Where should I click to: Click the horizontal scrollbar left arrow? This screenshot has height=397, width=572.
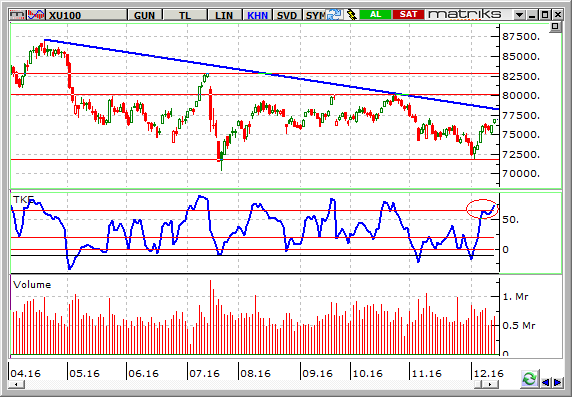pyautogui.click(x=16, y=384)
